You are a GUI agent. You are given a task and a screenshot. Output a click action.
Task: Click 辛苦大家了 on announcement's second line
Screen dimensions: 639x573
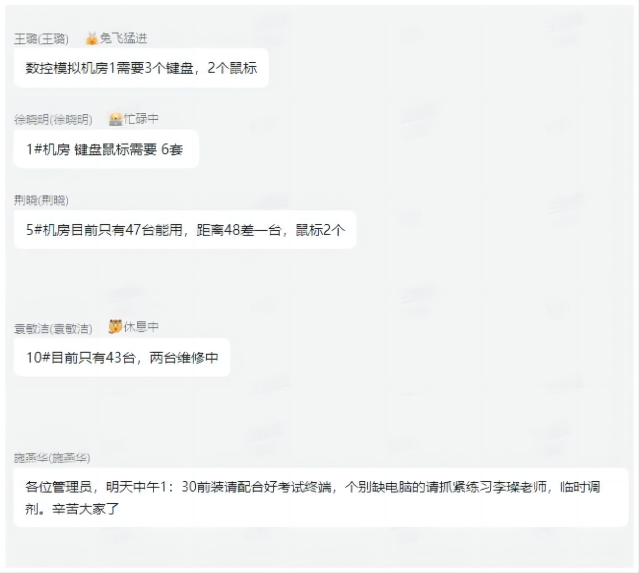[85, 509]
